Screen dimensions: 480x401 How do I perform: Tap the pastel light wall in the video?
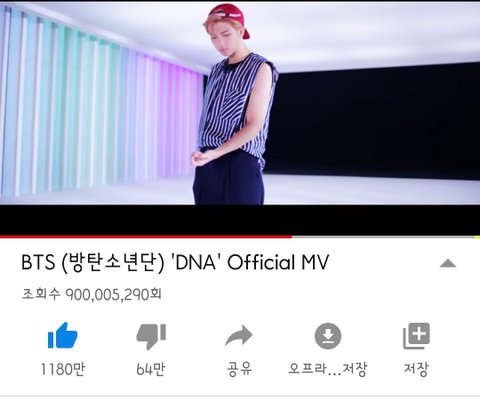[x=100, y=107]
